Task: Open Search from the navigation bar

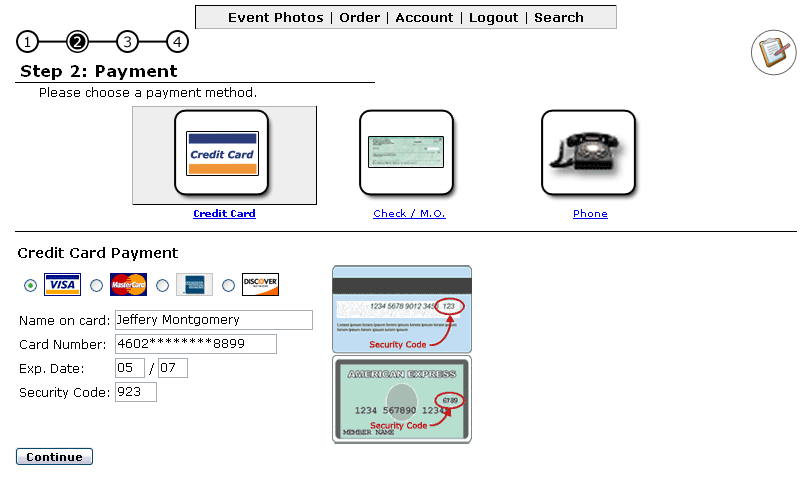Action: 559,18
